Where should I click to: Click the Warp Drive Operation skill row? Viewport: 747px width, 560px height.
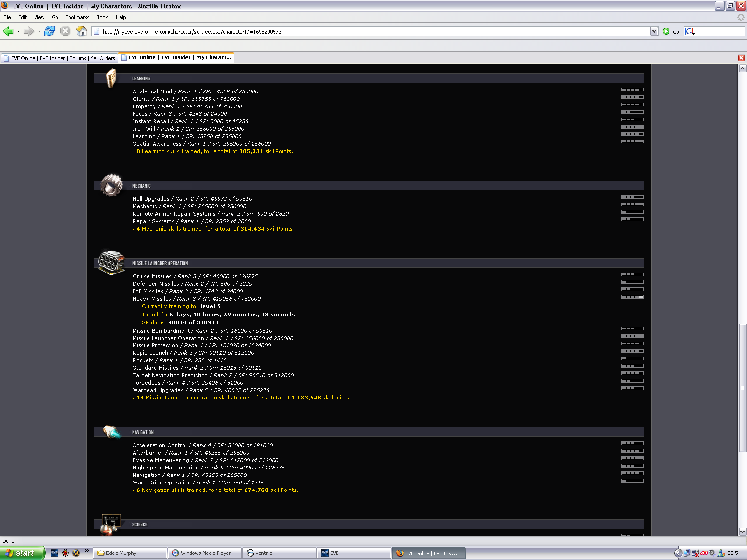[198, 483]
